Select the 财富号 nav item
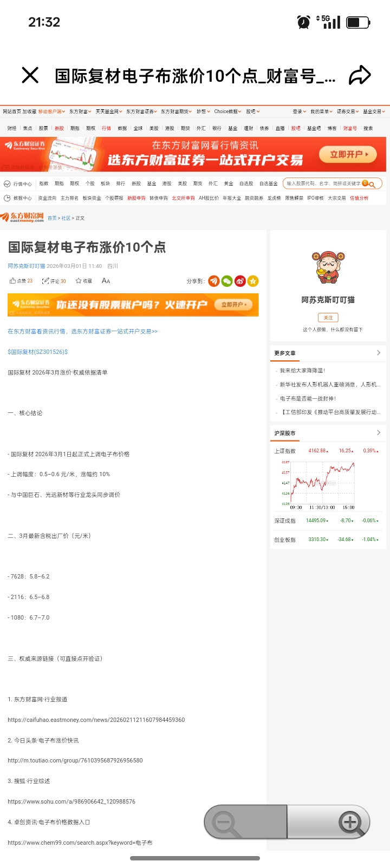This screenshot has width=390, height=868. pos(350,128)
